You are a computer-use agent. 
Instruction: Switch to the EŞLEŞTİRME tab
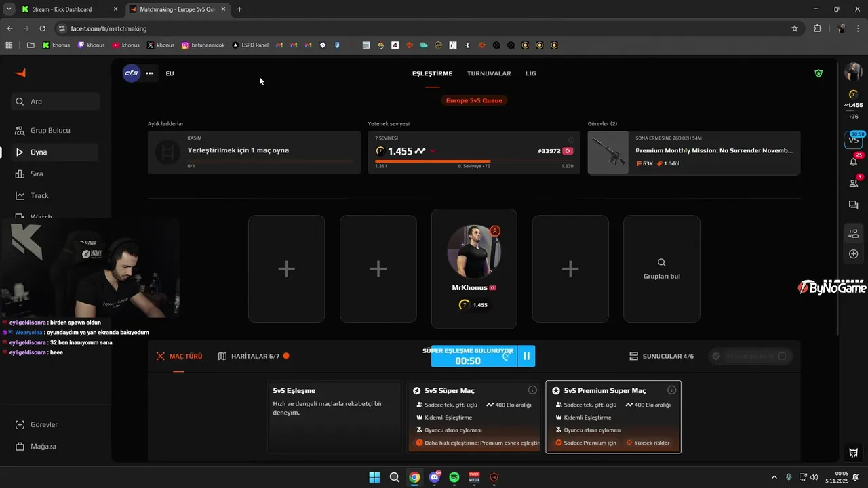tap(432, 73)
